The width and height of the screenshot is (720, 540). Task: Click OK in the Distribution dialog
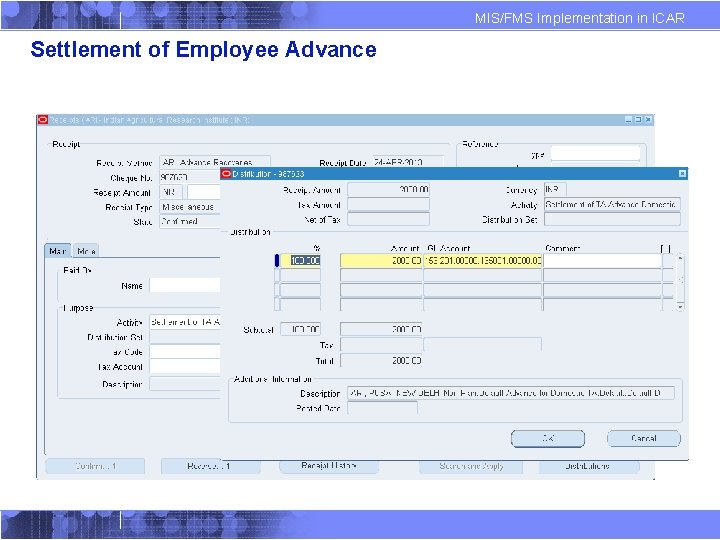[548, 439]
